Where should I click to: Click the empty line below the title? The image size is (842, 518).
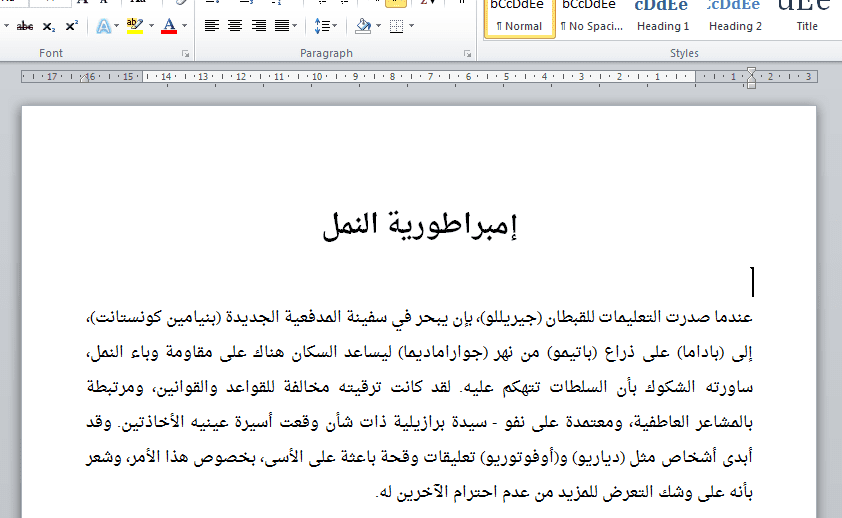(x=753, y=282)
